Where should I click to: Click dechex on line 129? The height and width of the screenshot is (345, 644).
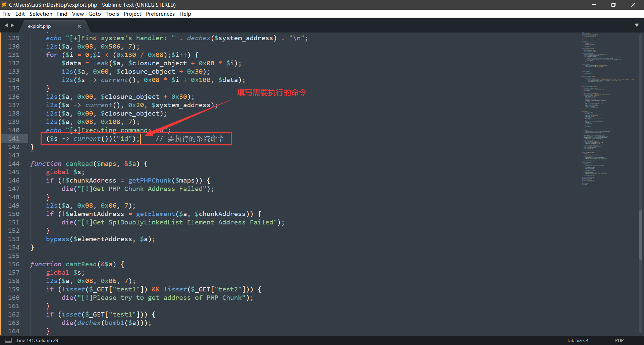pyautogui.click(x=199, y=38)
